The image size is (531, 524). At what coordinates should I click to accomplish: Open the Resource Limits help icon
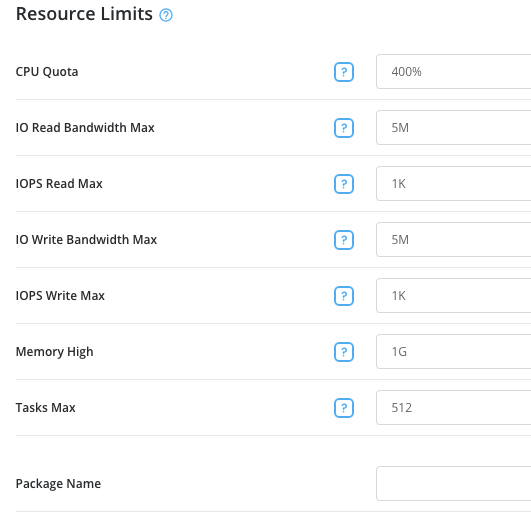pyautogui.click(x=166, y=15)
